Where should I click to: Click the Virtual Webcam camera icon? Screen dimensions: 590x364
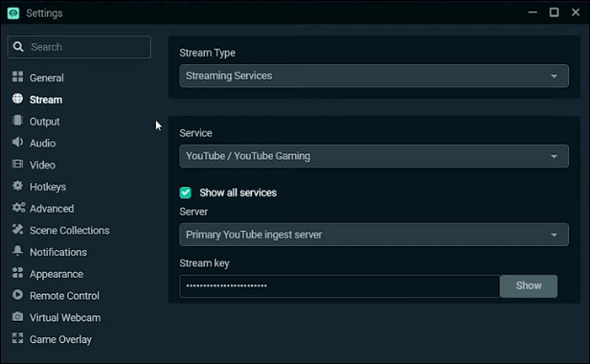point(18,318)
